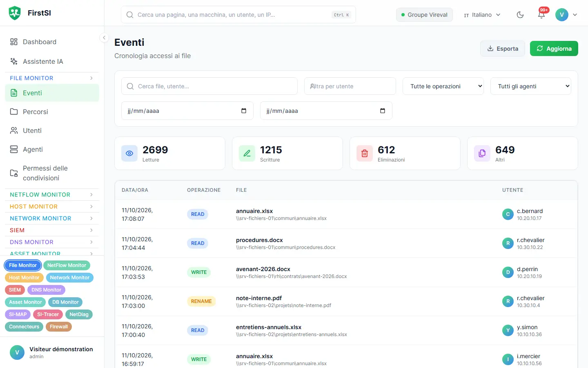Viewport: 588px width, 368px height.
Task: Click the search magnifier icon in top bar
Action: click(x=130, y=15)
